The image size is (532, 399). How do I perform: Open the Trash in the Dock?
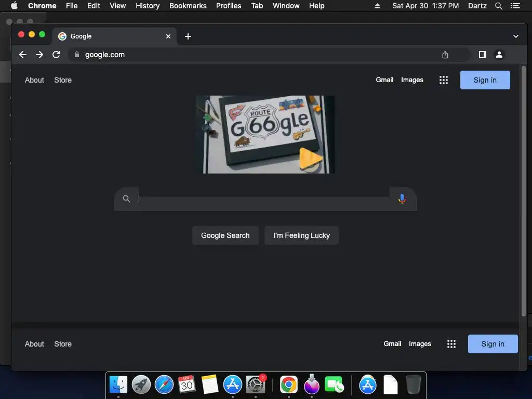coord(413,384)
